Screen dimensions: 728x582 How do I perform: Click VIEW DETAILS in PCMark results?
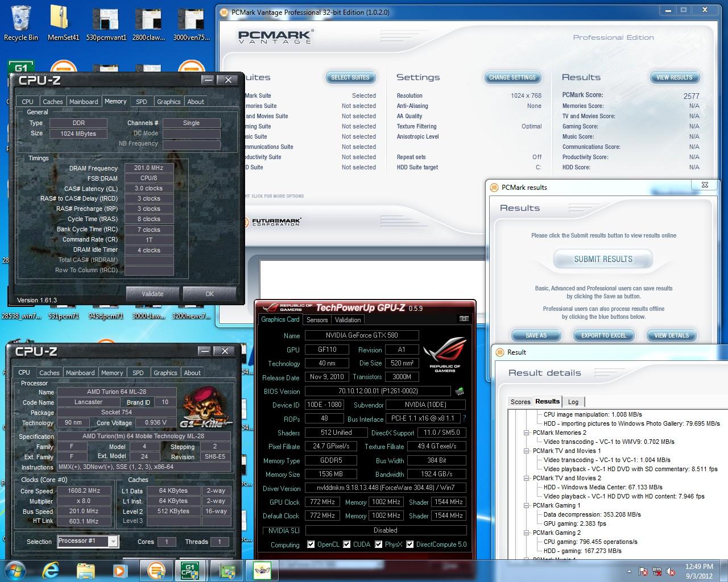point(671,335)
